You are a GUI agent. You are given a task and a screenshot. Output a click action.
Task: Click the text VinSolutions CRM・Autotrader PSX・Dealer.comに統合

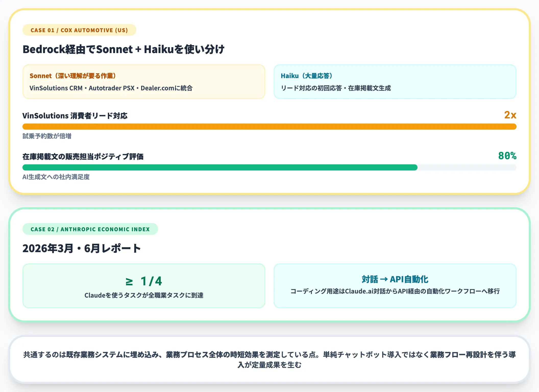(111, 88)
